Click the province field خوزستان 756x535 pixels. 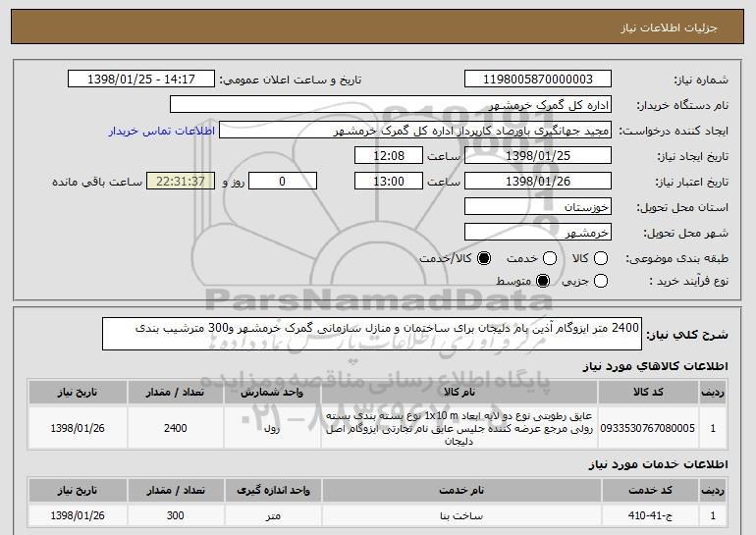[538, 207]
